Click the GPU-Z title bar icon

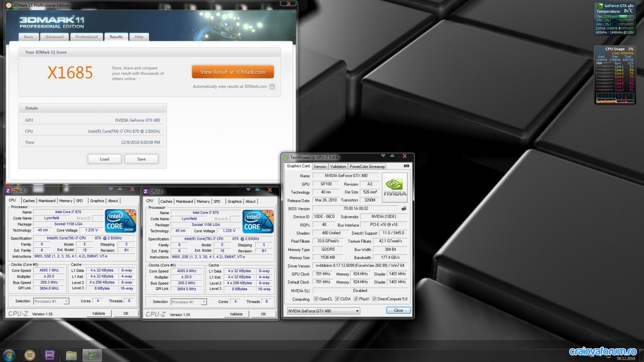click(286, 158)
